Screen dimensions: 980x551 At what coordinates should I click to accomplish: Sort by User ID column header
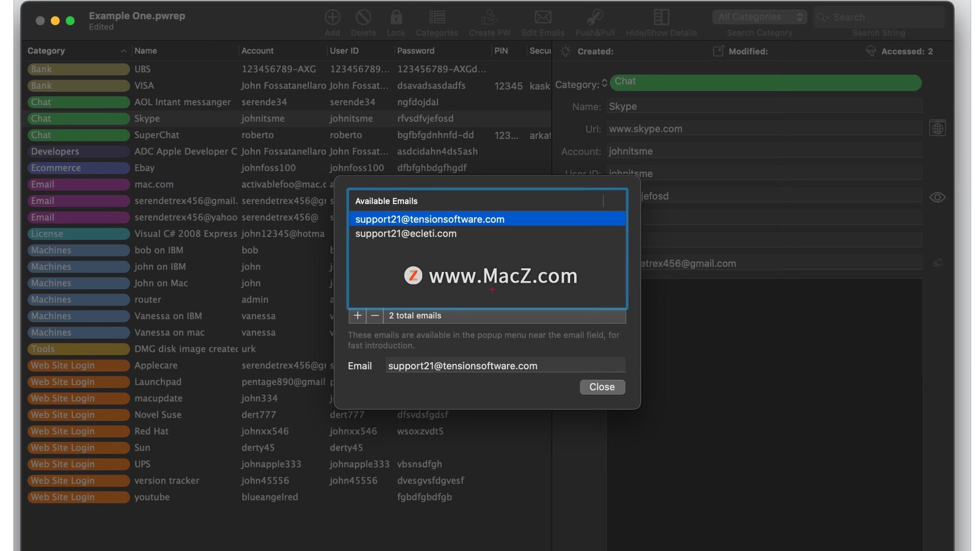[x=360, y=51]
